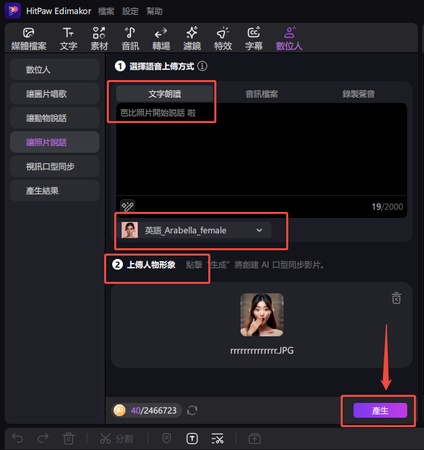The height and width of the screenshot is (450, 424).
Task: Open the 檔案 menu
Action: 106,11
